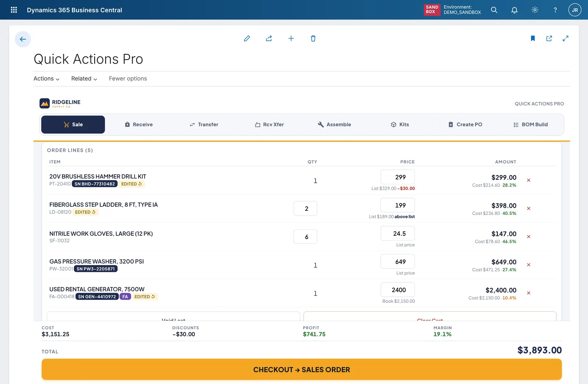Open notifications bell
Viewport: 588px width, 384px height.
coord(514,10)
